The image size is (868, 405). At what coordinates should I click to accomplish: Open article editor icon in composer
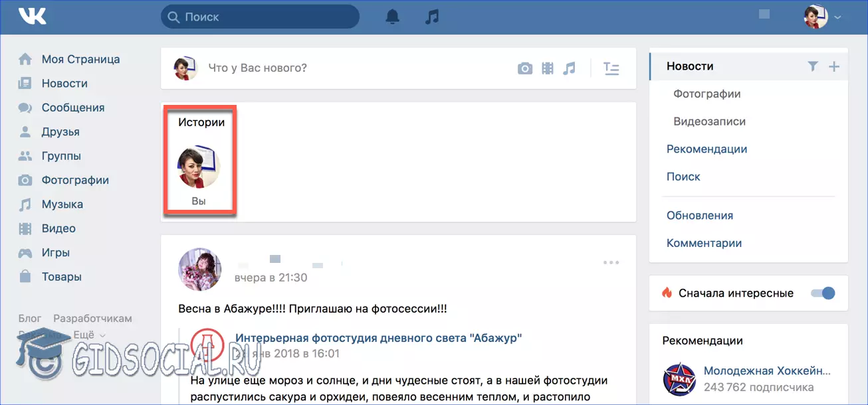611,68
